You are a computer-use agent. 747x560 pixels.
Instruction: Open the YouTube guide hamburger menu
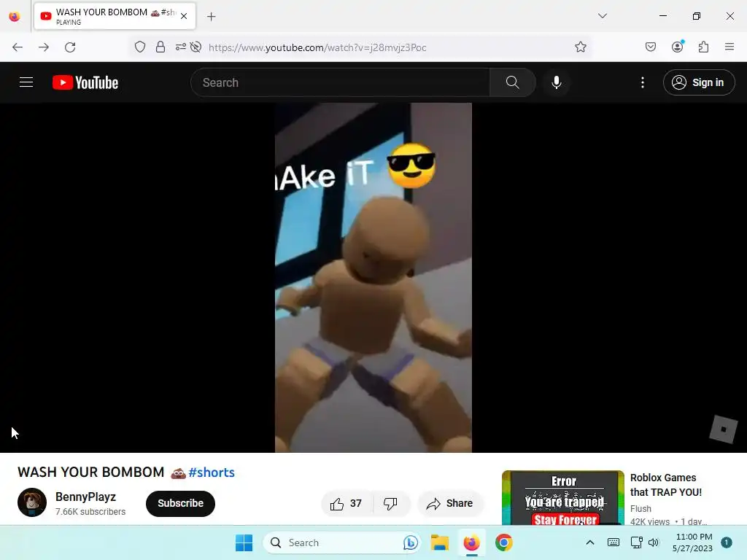[x=26, y=82]
